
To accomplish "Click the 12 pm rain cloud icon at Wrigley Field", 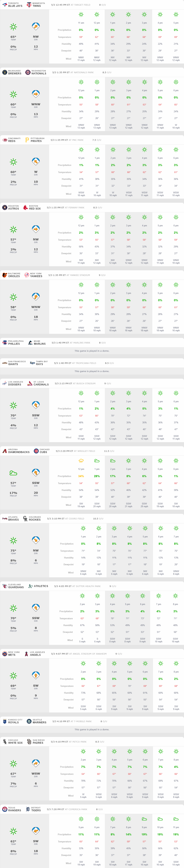I will pyautogui.click(x=81, y=461).
